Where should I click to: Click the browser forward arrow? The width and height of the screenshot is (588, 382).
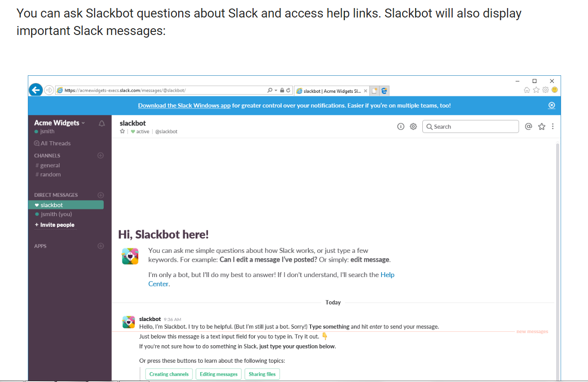49,90
